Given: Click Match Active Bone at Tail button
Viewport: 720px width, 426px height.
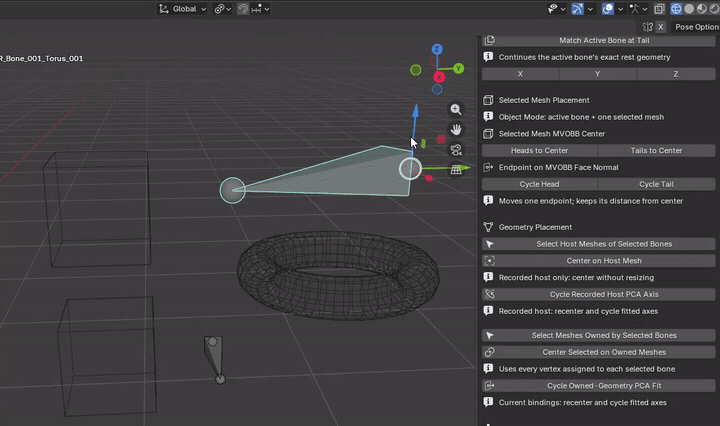Looking at the screenshot, I should 599,40.
